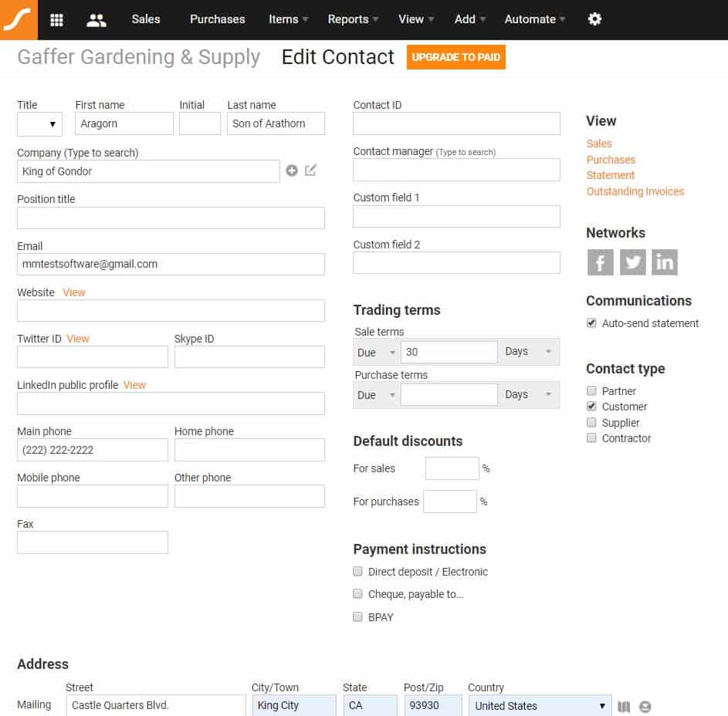This screenshot has height=716, width=728.
Task: Click the map icon beside mailing address
Action: (624, 707)
